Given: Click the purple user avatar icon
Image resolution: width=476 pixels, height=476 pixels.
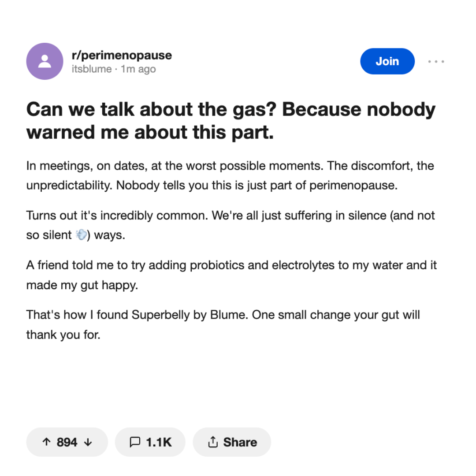Looking at the screenshot, I should point(45,61).
